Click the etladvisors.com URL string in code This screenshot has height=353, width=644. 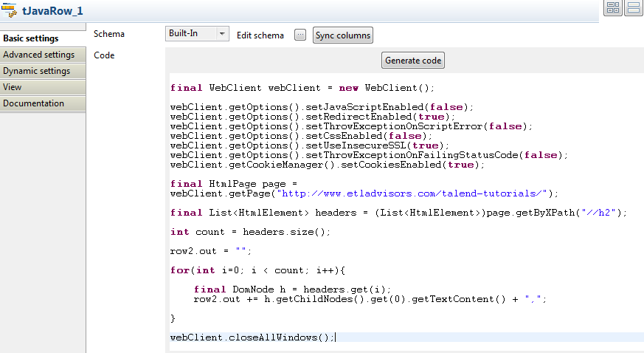[x=412, y=193]
